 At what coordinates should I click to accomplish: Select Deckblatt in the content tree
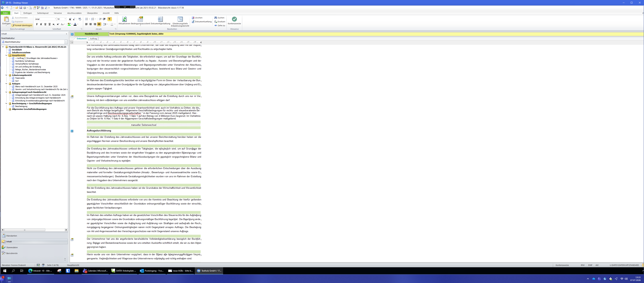click(x=17, y=50)
